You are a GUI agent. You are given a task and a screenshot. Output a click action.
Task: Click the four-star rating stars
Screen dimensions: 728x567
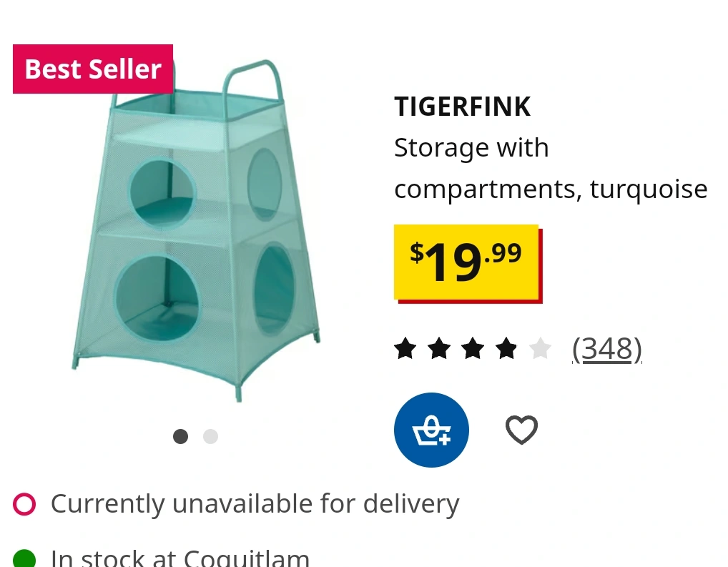point(473,349)
